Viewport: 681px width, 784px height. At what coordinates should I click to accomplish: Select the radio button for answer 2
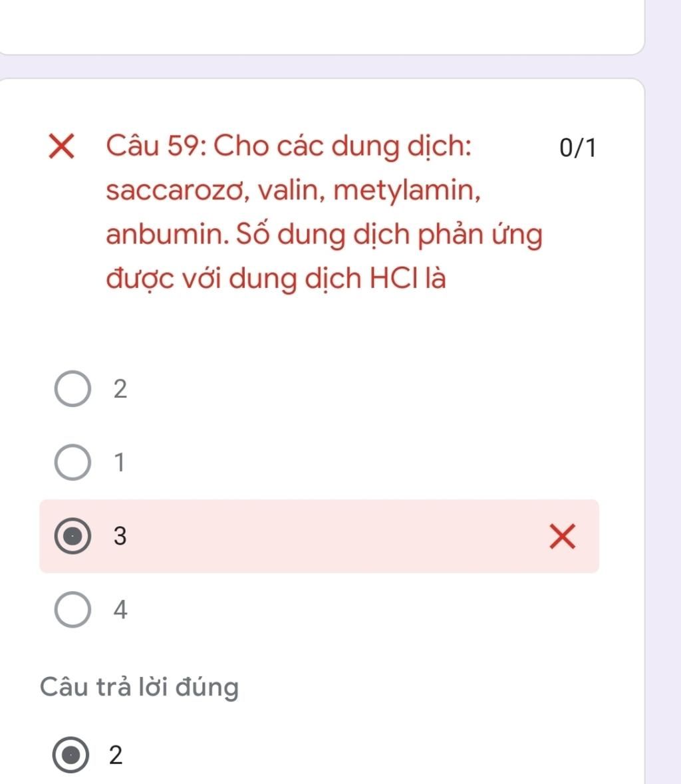pos(72,388)
